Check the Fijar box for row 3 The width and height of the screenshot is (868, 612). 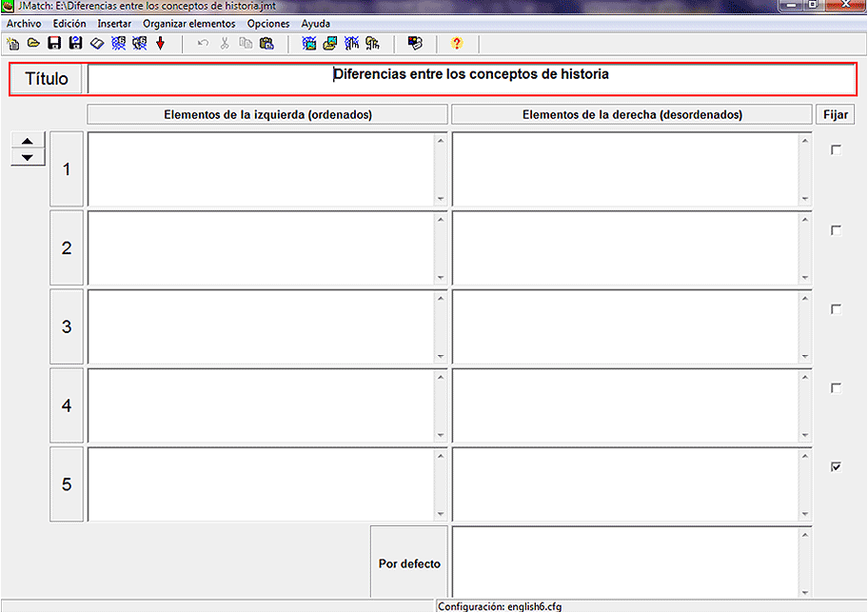(x=836, y=309)
